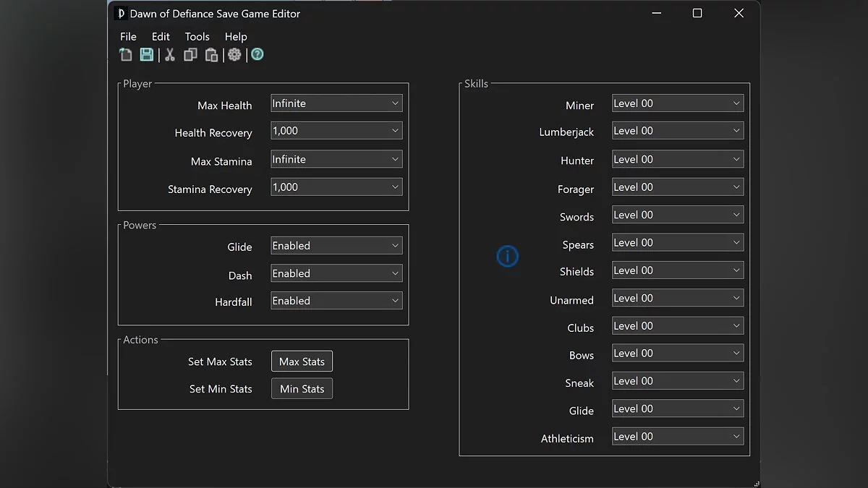The width and height of the screenshot is (868, 488).
Task: Open settings via the gear icon
Action: 234,55
